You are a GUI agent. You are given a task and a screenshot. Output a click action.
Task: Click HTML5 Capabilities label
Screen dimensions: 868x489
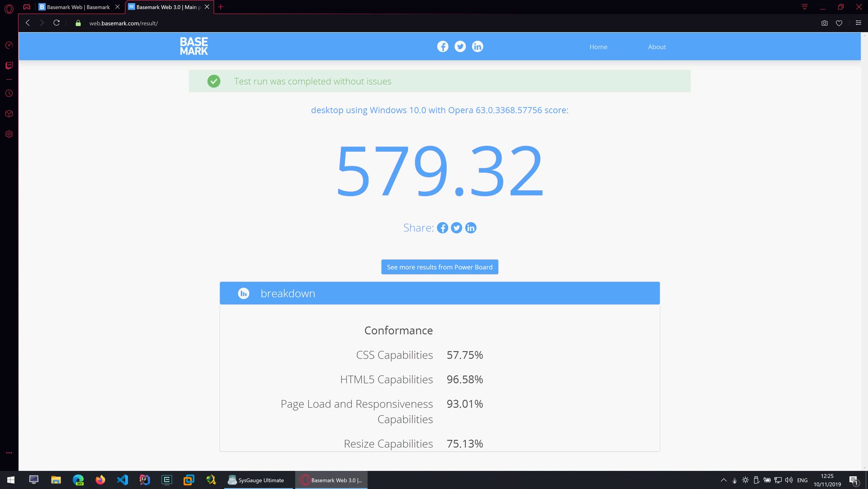tap(387, 379)
